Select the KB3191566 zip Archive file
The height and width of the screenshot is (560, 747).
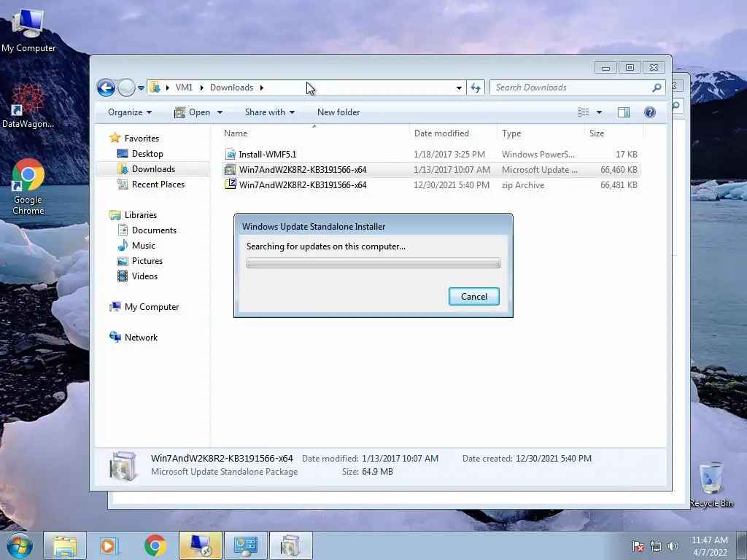pyautogui.click(x=430, y=184)
